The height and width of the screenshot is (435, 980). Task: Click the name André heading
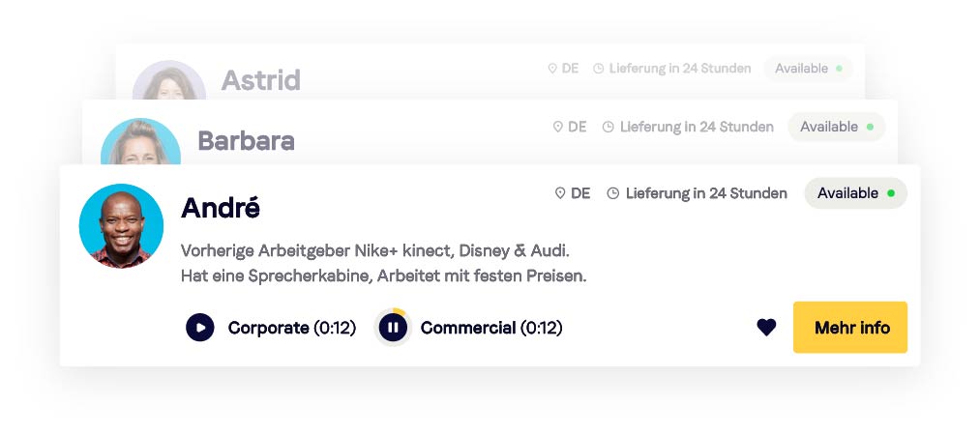point(221,208)
